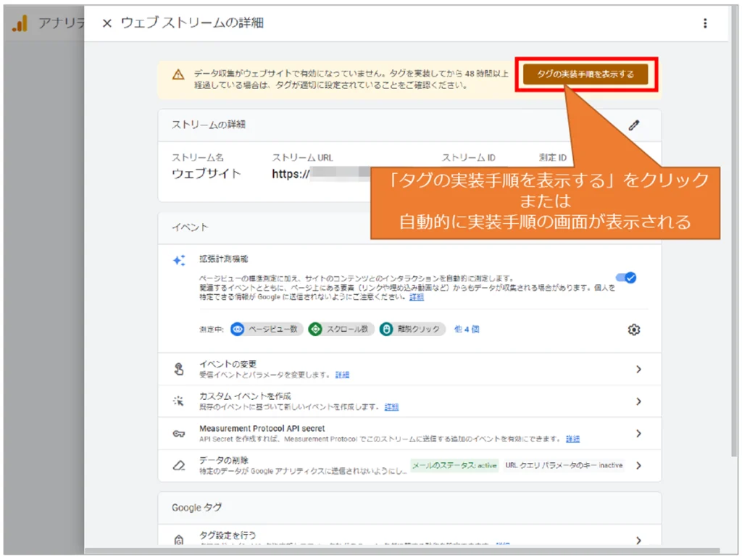The height and width of the screenshot is (560, 742).
Task: Click the 離脱クリック chip
Action: tap(412, 329)
